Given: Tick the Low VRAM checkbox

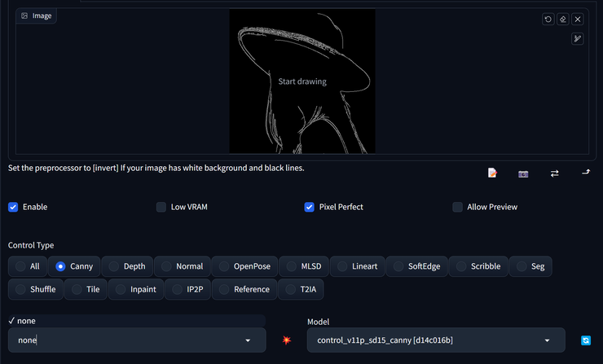Looking at the screenshot, I should click(x=161, y=207).
